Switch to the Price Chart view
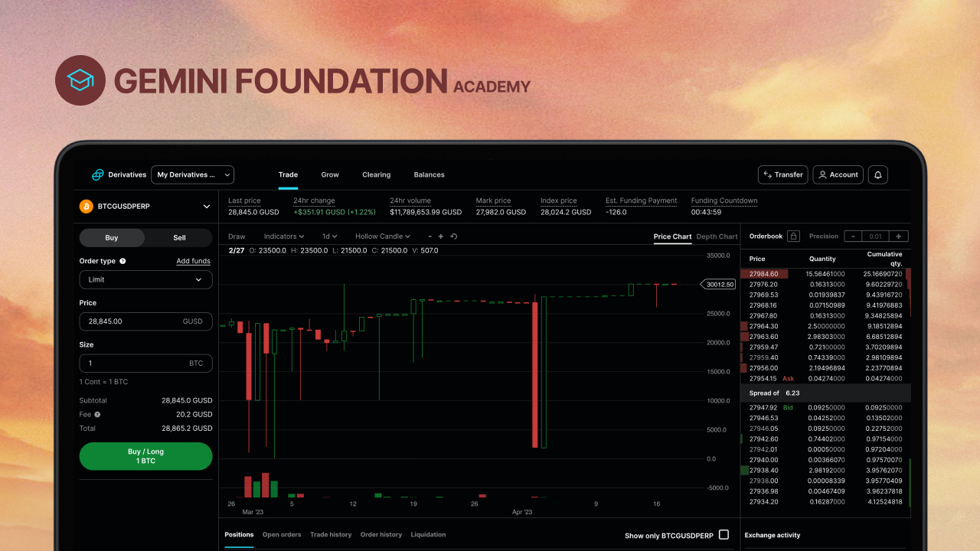 (672, 236)
